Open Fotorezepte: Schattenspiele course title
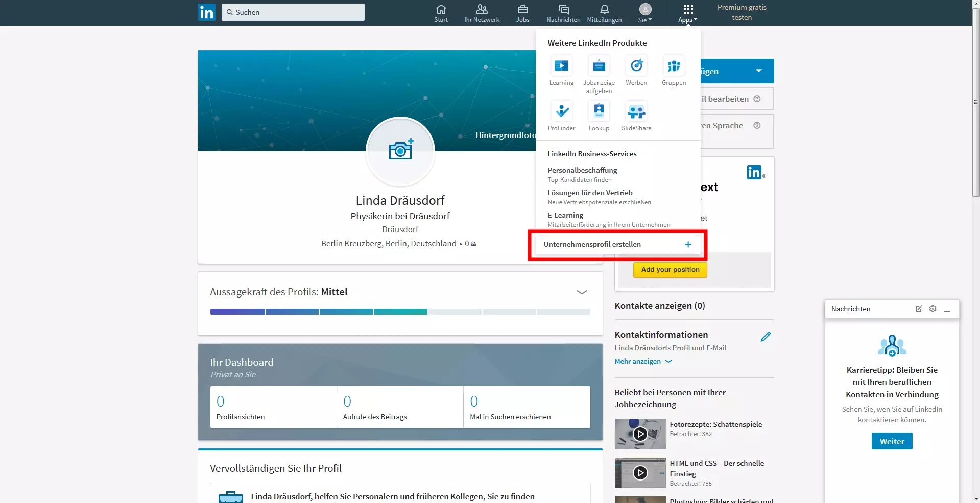 [x=716, y=424]
